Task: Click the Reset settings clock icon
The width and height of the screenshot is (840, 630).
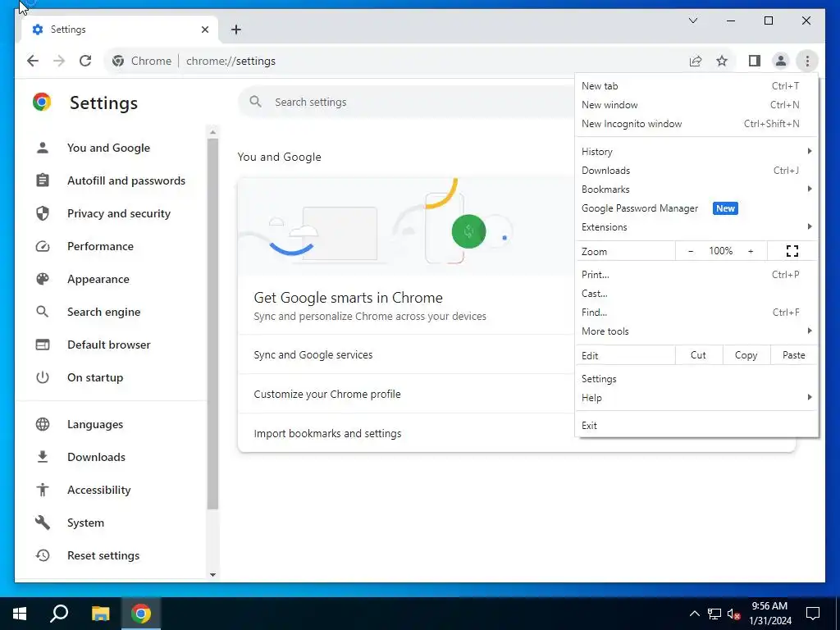Action: point(43,555)
